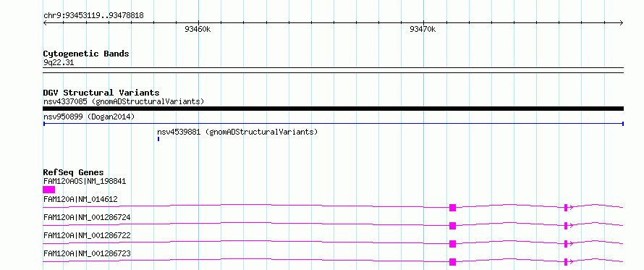Open FAM120A|NM_001286724 transcript label

point(87,217)
